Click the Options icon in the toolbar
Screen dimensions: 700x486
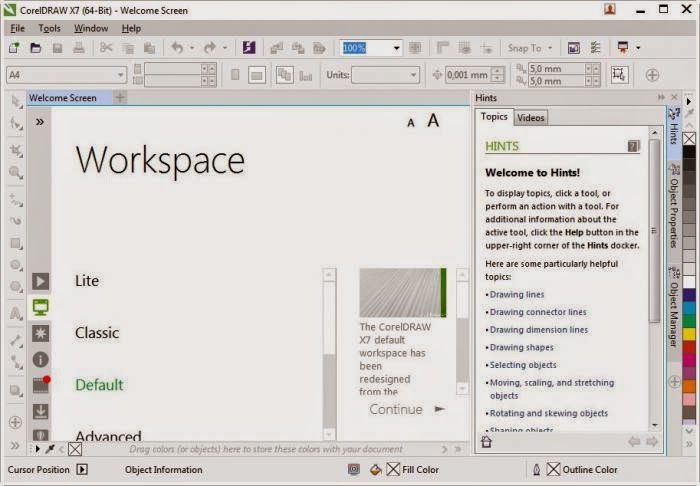tap(595, 47)
